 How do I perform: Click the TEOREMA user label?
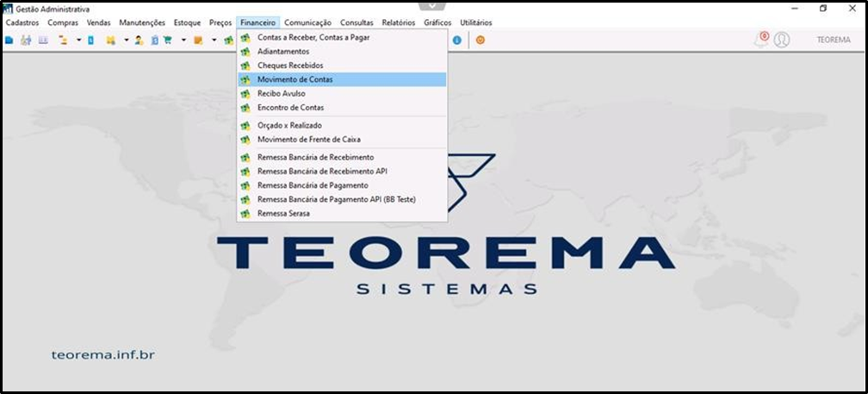coord(834,40)
